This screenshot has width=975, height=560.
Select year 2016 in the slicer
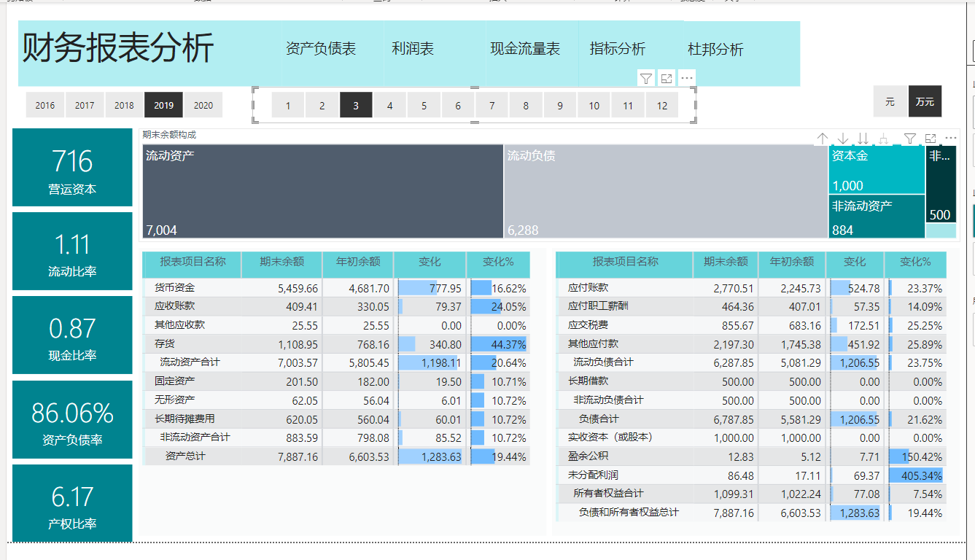[45, 105]
